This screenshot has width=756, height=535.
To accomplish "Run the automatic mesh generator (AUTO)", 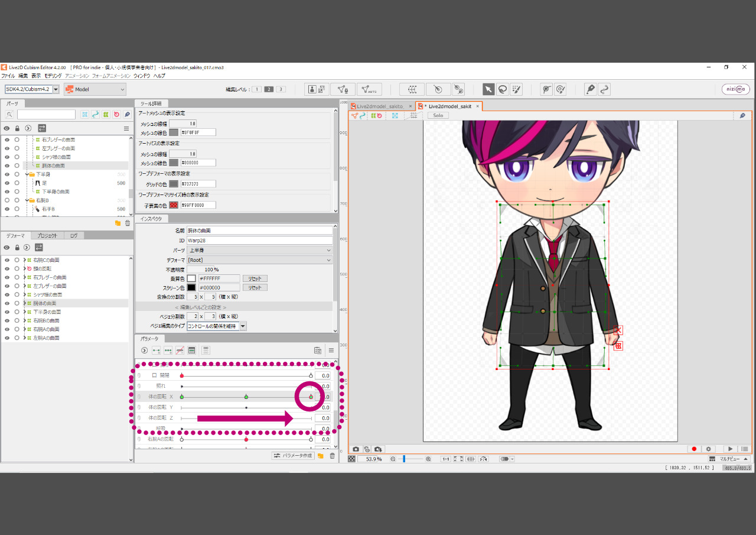I will coord(369,89).
